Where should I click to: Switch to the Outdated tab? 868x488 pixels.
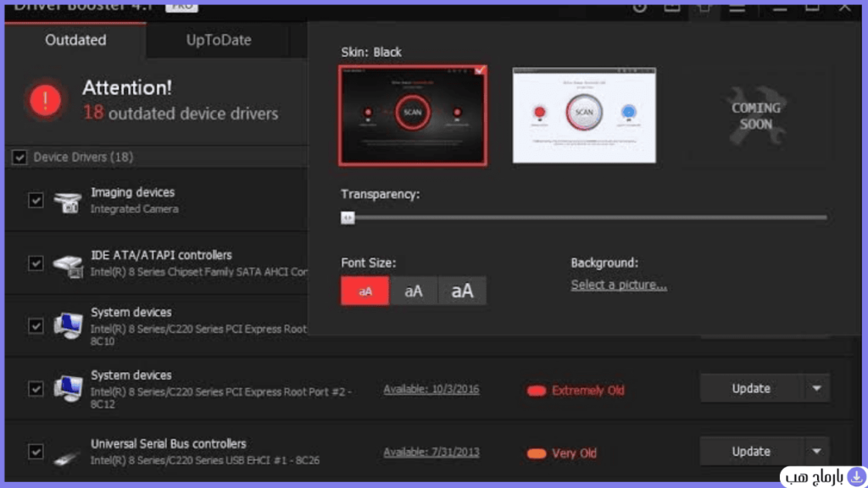tap(75, 40)
